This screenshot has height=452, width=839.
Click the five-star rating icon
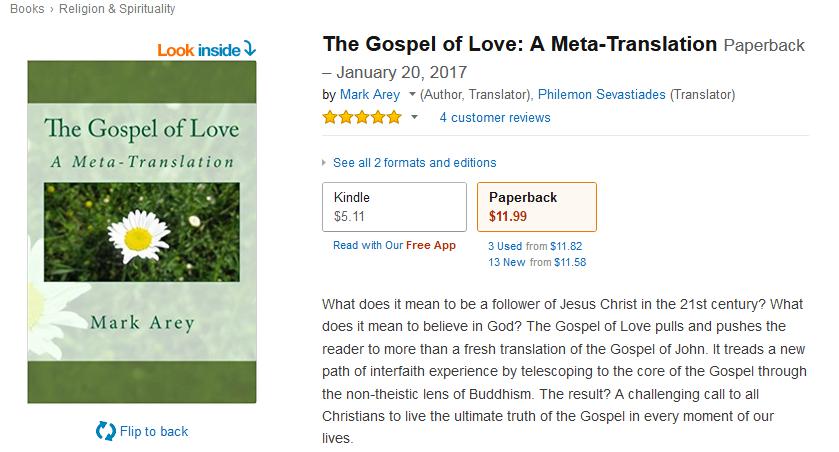(362, 118)
